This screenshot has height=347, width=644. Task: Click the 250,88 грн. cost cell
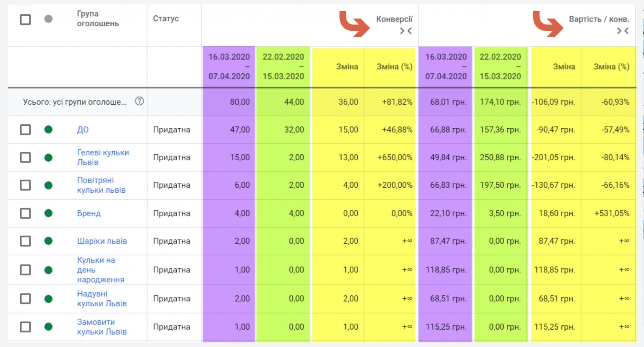pyautogui.click(x=500, y=157)
